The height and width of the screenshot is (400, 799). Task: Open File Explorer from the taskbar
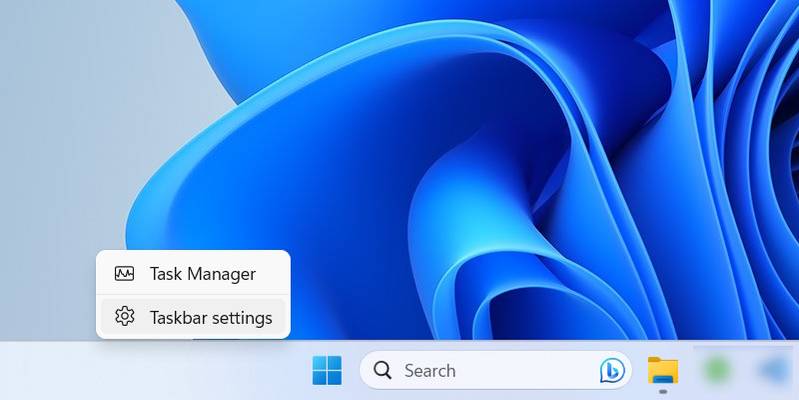[x=662, y=370]
